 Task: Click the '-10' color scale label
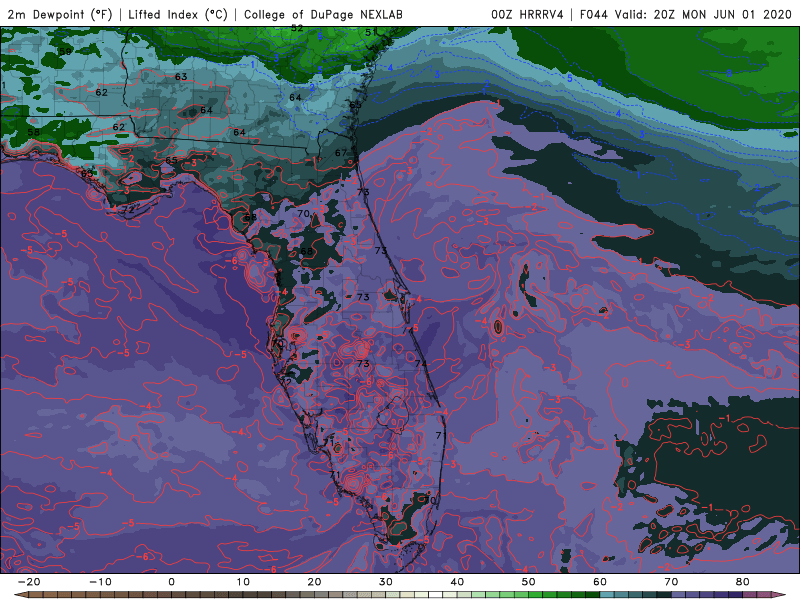point(100,582)
